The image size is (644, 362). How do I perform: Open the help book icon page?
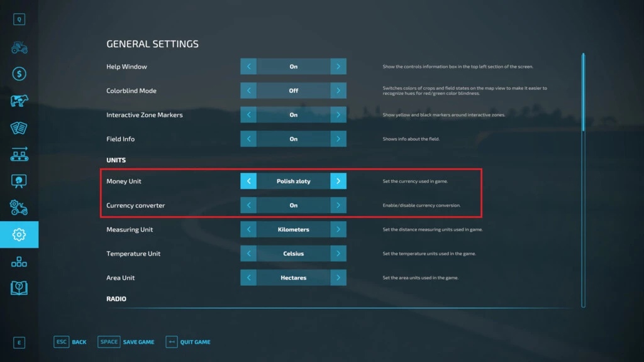tap(19, 288)
